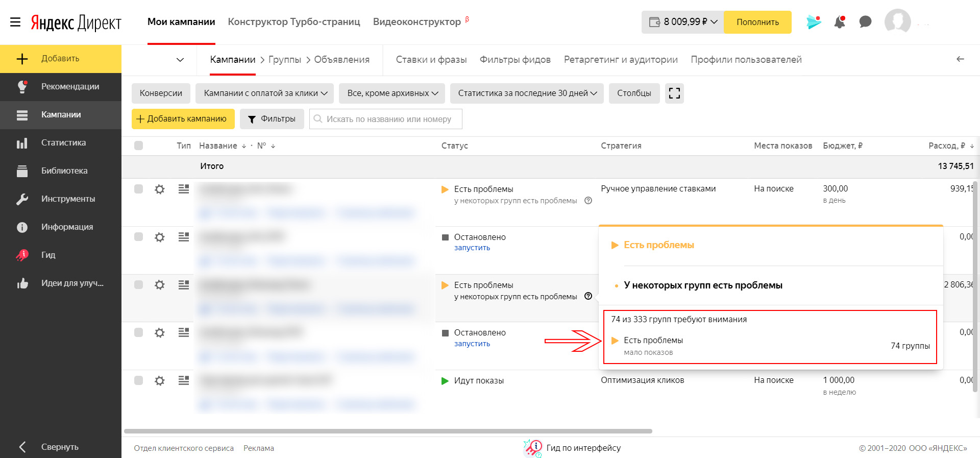Click help question mark in third row status

pos(588,296)
